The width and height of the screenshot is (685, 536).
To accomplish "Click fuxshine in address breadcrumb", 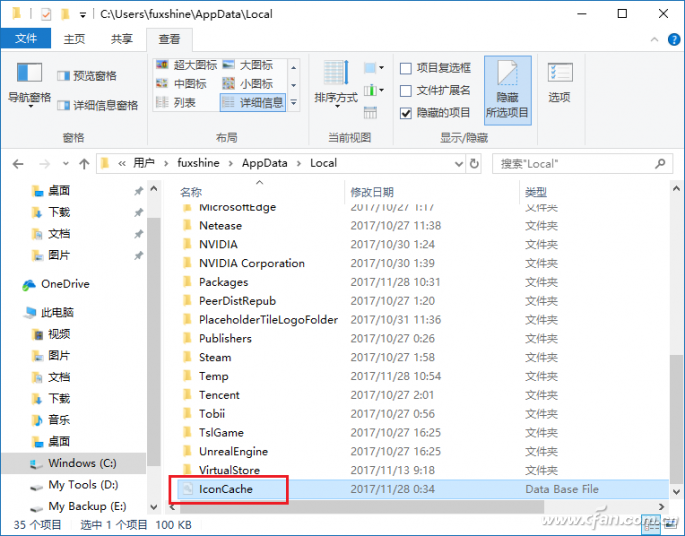I will [x=198, y=163].
